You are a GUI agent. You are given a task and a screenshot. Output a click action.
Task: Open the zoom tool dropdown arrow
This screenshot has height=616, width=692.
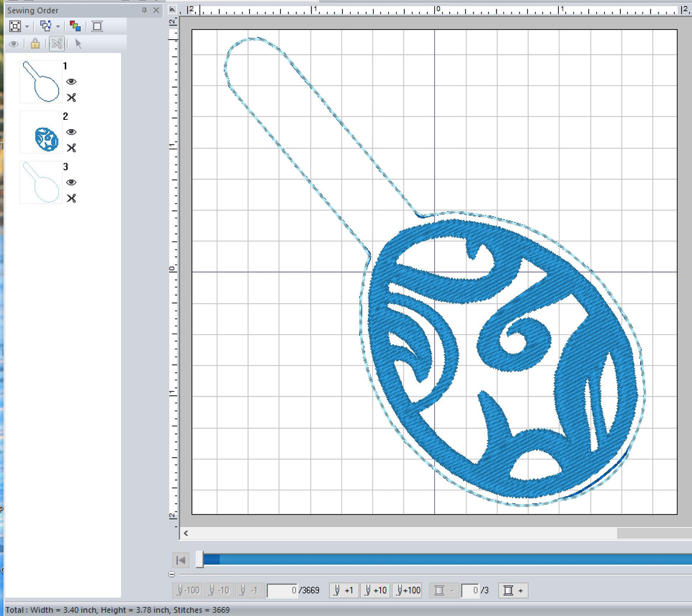coord(28,26)
